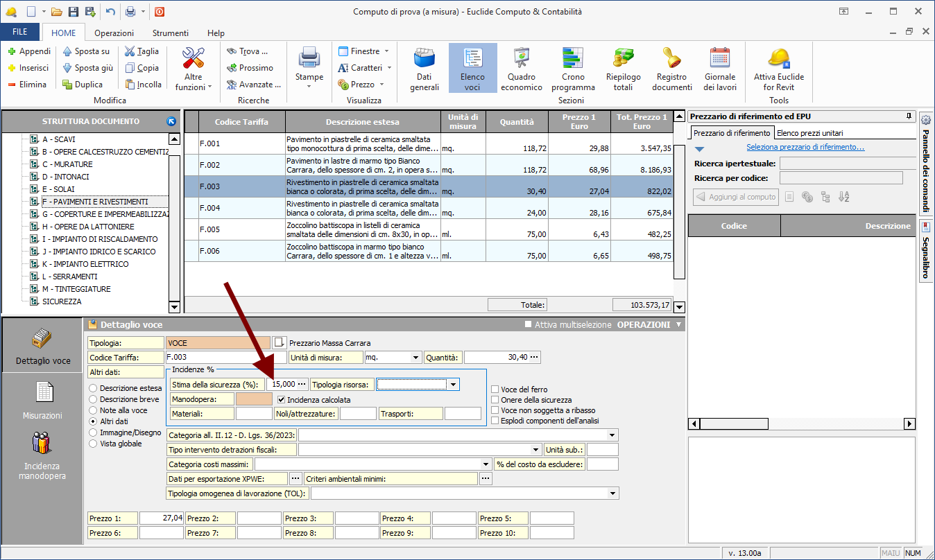Click the Riepilogo totali icon

pyautogui.click(x=623, y=69)
